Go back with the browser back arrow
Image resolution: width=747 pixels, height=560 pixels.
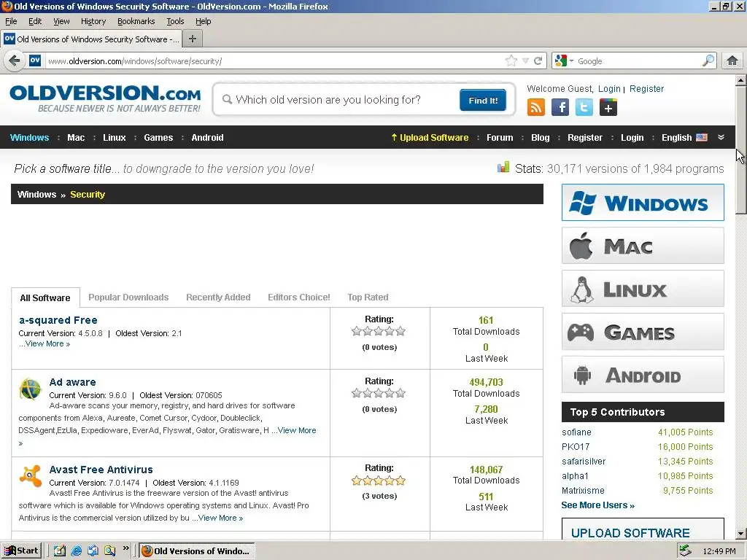(x=15, y=61)
